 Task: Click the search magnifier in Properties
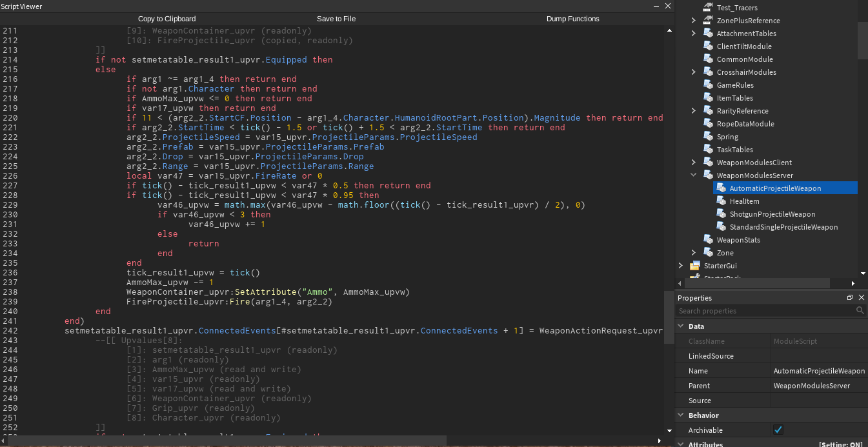[860, 311]
